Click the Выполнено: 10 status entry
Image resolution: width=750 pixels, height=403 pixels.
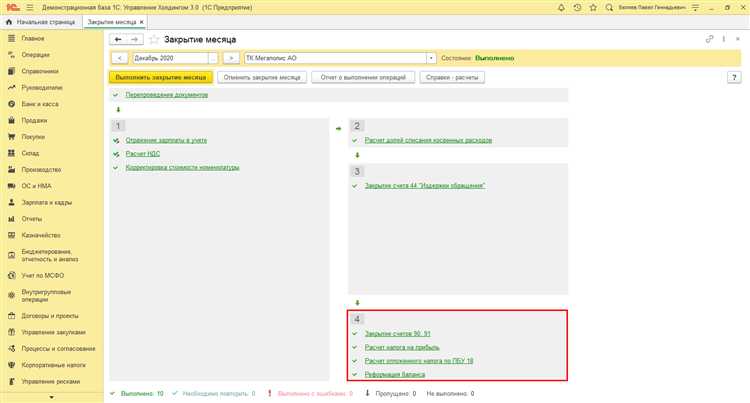click(142, 393)
